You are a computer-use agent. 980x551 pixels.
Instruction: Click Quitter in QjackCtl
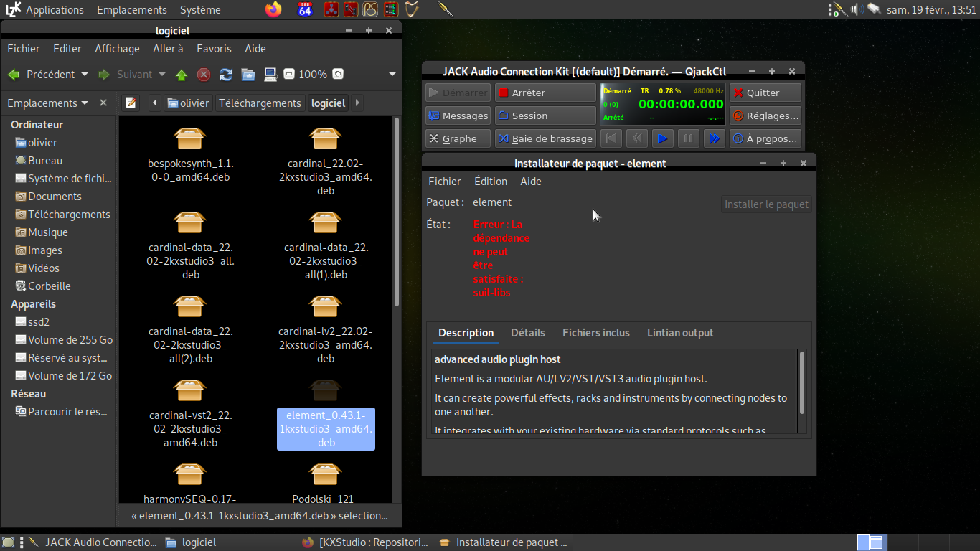[x=765, y=93]
